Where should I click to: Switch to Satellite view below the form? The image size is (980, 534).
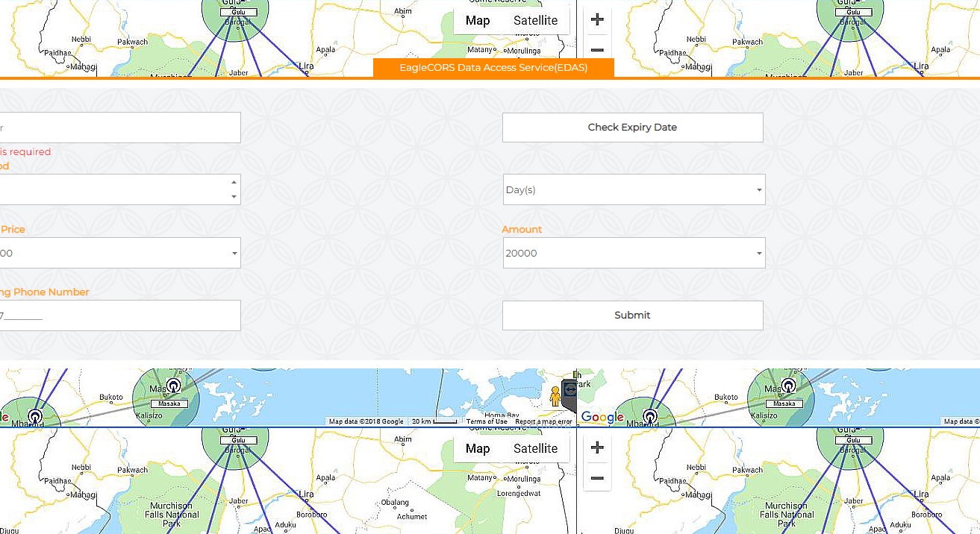(x=535, y=448)
